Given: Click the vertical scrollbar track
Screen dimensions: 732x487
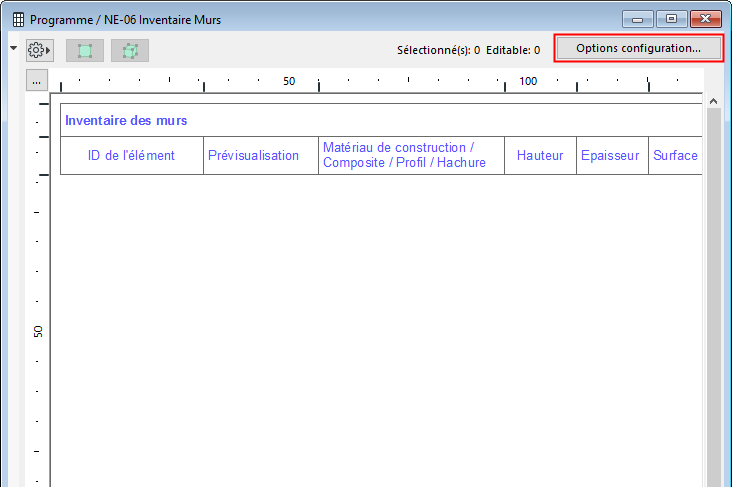Looking at the screenshot, I should pos(714,297).
